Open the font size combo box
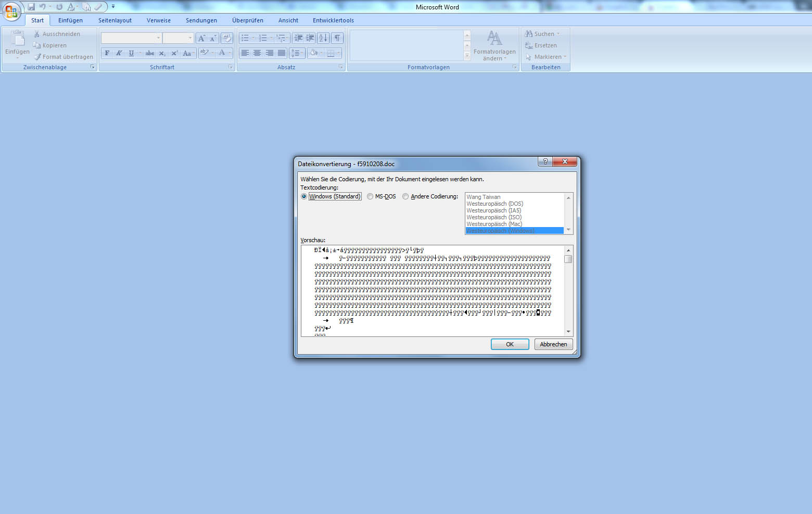The image size is (812, 514). click(178, 38)
